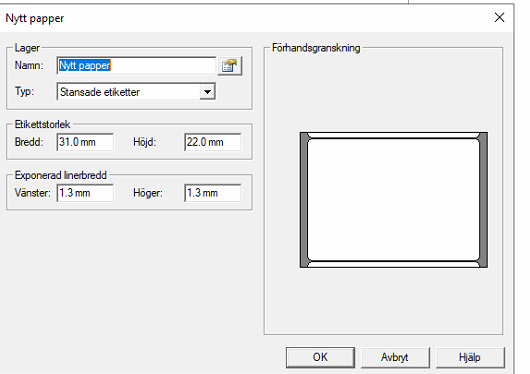The image size is (530, 374).
Task: Click the left gray liner strip in preview
Action: pos(304,200)
